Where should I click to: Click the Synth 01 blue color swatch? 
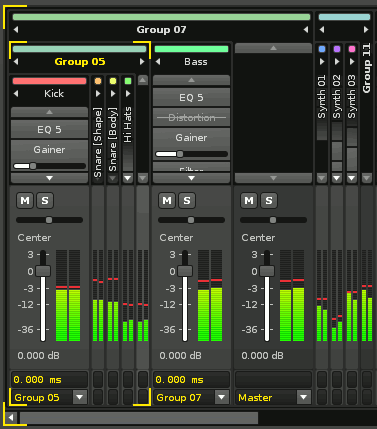tap(322, 49)
